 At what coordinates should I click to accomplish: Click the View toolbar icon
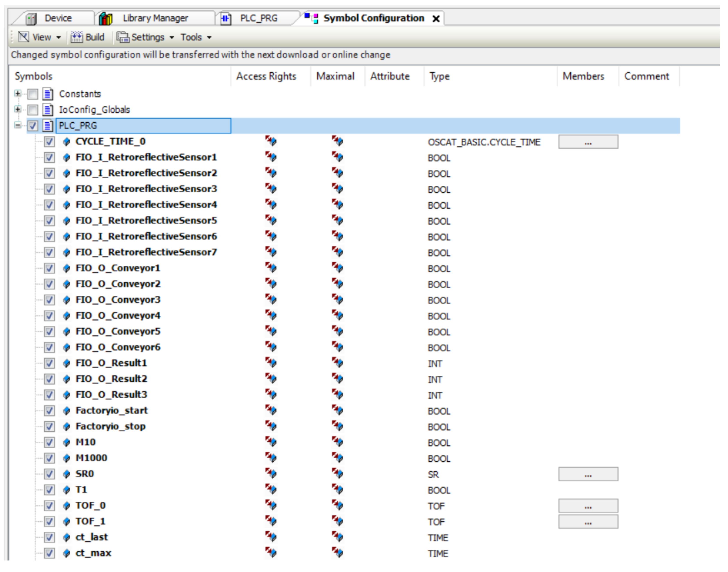pyautogui.click(x=23, y=37)
